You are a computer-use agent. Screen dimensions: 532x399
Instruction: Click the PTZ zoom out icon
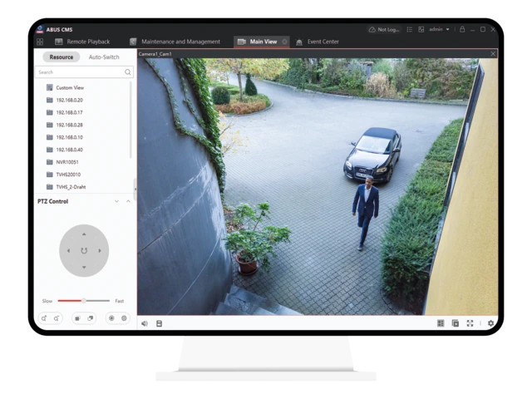tap(57, 318)
